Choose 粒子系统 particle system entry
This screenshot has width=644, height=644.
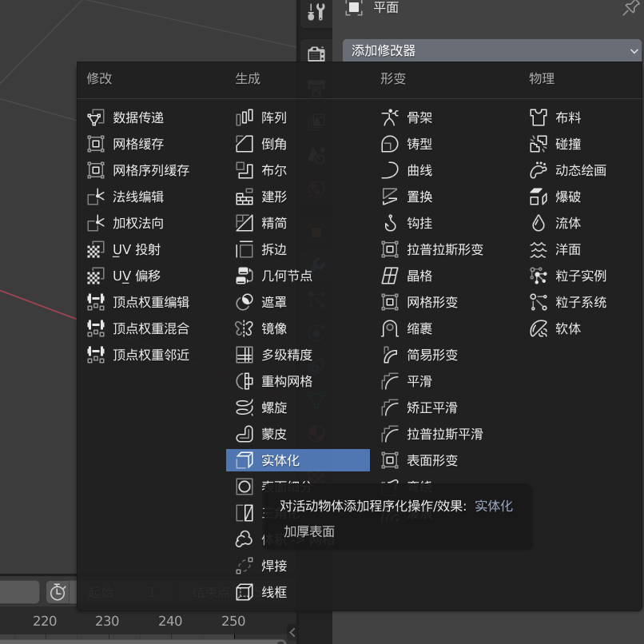coord(581,302)
